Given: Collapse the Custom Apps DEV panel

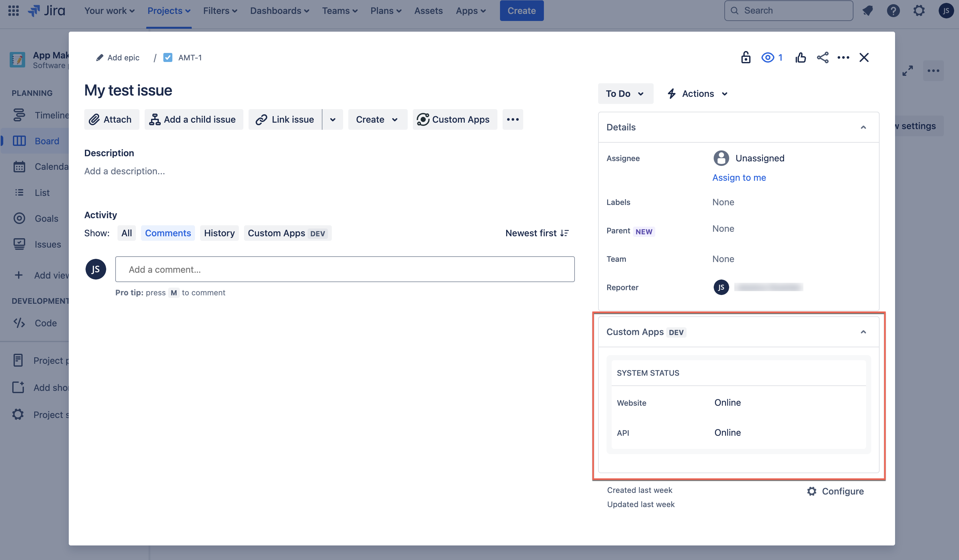Looking at the screenshot, I should tap(863, 332).
